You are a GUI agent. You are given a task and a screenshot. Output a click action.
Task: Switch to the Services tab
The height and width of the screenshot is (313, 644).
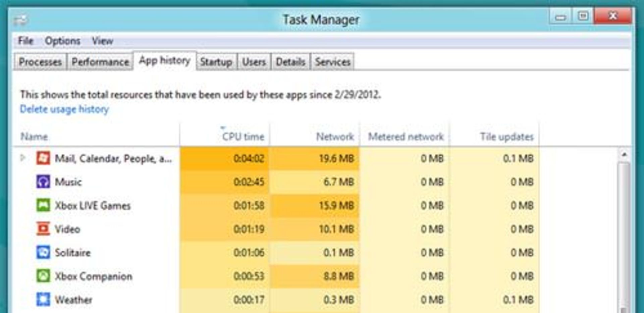332,62
